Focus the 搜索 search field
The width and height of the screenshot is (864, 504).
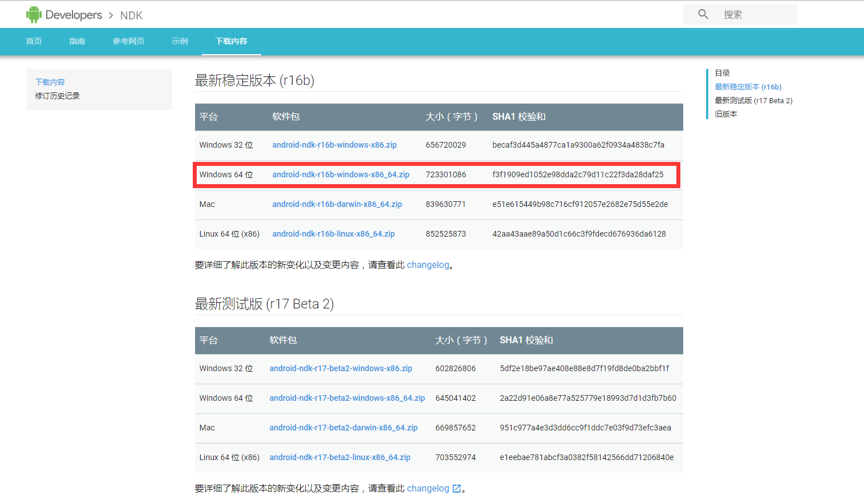tap(740, 14)
